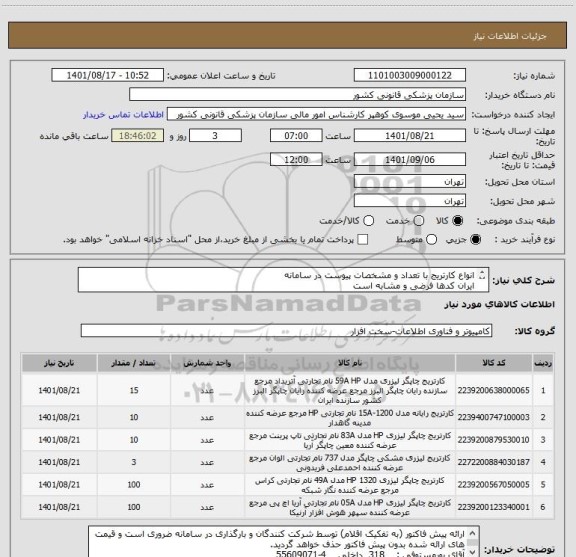The height and width of the screenshot is (557, 576).
Task: Select item code 2239200123340001
Action: pos(493,507)
